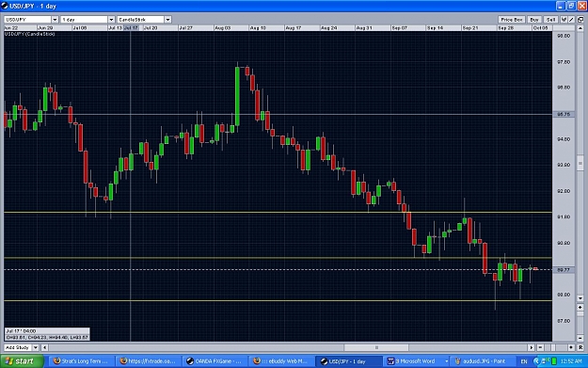Click the Aug 03 date header
The height and width of the screenshot is (368, 588).
pyautogui.click(x=223, y=27)
